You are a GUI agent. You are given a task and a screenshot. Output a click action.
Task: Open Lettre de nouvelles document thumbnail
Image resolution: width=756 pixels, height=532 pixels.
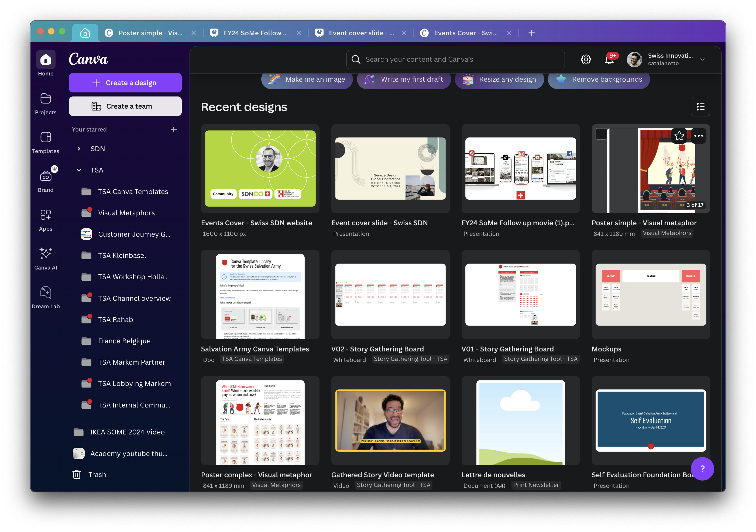pos(520,421)
